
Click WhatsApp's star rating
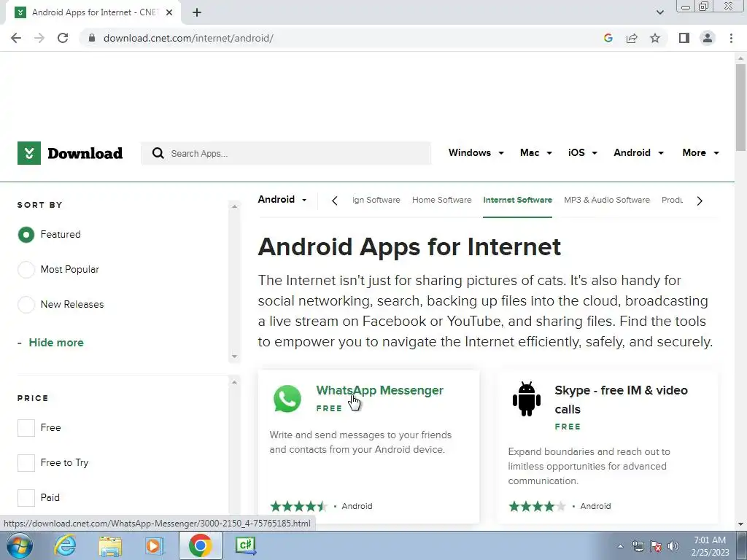point(298,506)
